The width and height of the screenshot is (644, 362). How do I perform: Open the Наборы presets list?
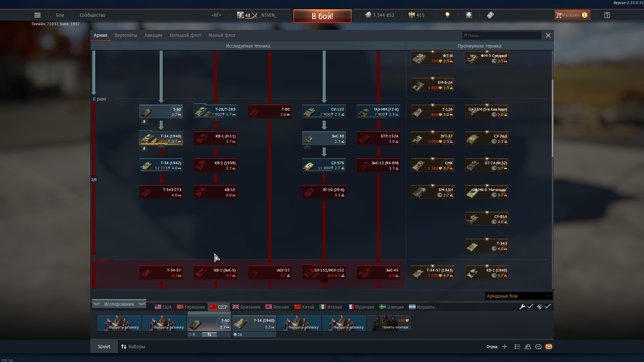(133, 347)
